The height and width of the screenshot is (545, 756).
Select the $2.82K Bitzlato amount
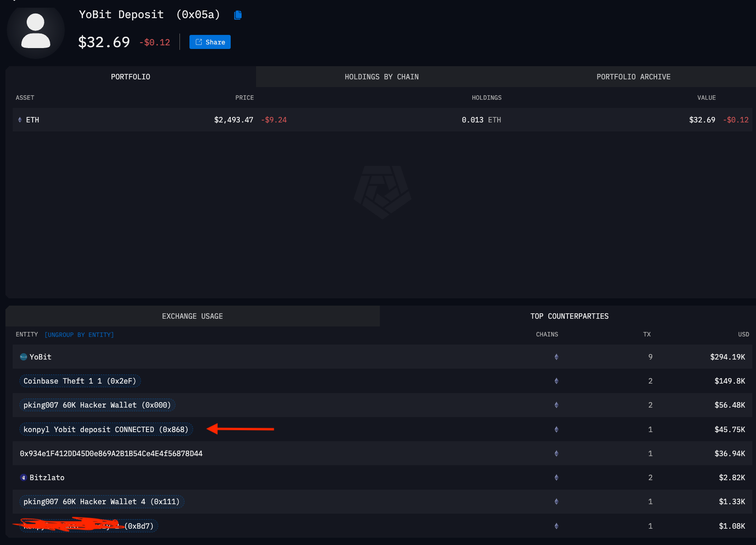732,477
